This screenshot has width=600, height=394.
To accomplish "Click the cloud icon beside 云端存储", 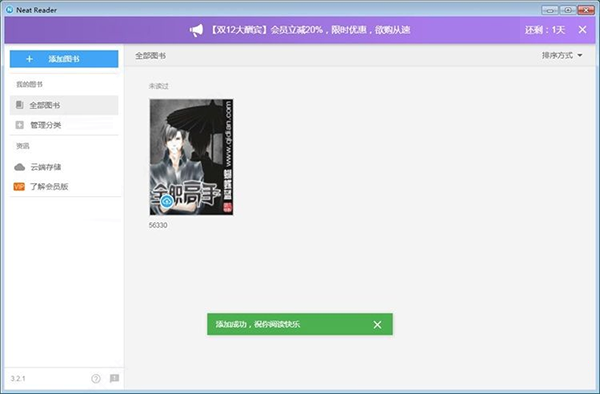I will pos(20,167).
